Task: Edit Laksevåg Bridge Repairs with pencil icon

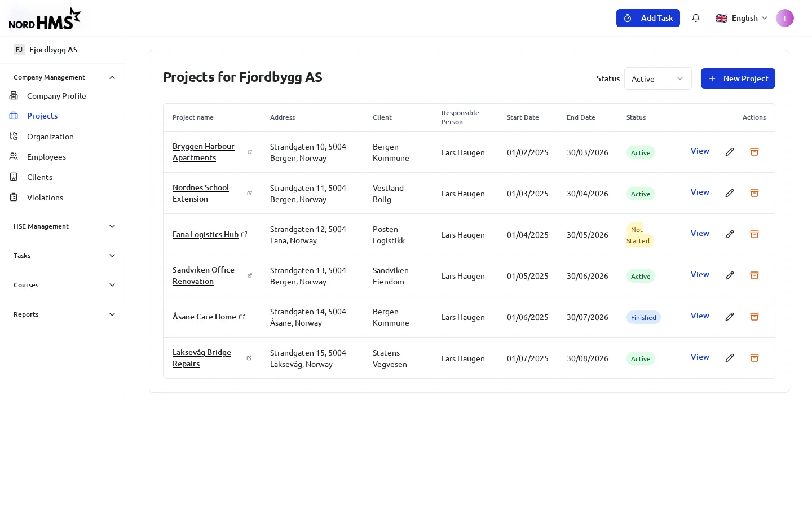Action: click(x=730, y=358)
